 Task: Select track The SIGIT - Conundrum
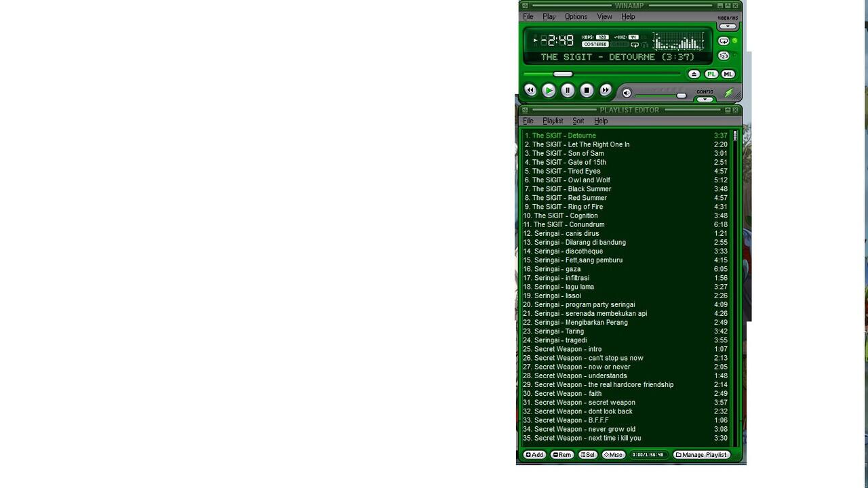click(x=626, y=224)
